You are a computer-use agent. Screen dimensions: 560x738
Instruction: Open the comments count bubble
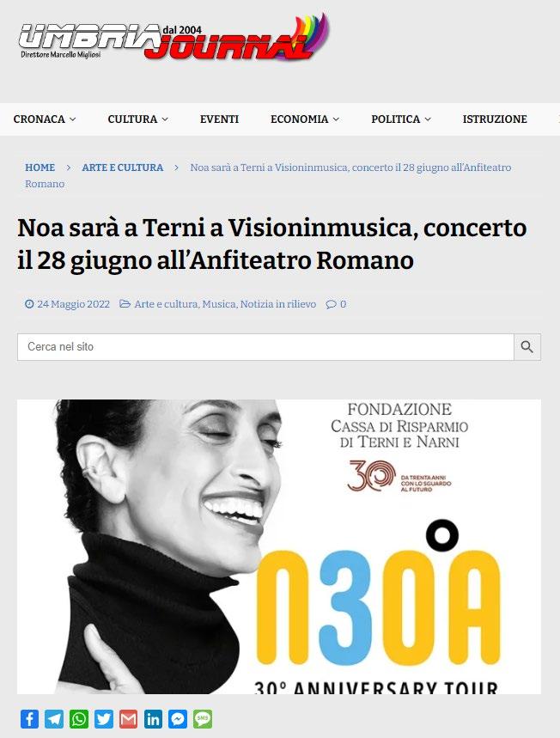click(336, 304)
